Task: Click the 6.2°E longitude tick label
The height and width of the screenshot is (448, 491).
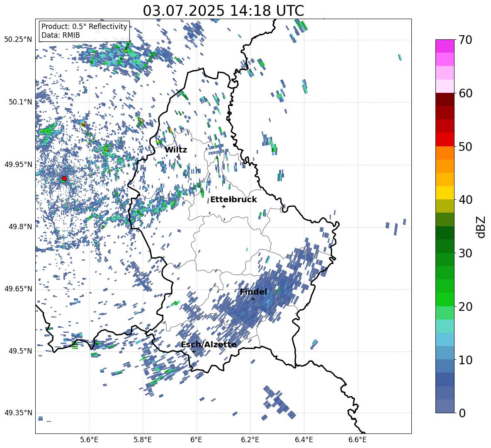Action: (x=250, y=440)
